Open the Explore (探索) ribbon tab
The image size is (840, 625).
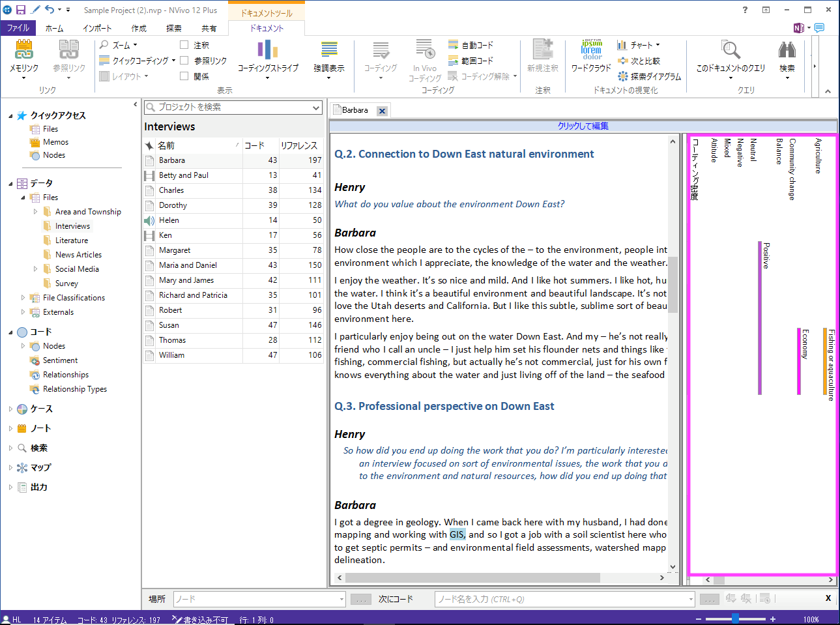pyautogui.click(x=173, y=28)
